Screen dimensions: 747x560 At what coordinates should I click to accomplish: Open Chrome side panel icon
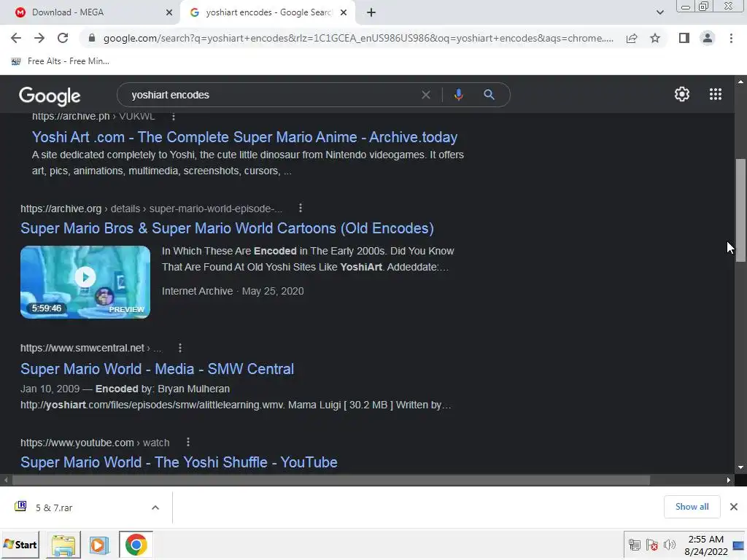pos(684,38)
